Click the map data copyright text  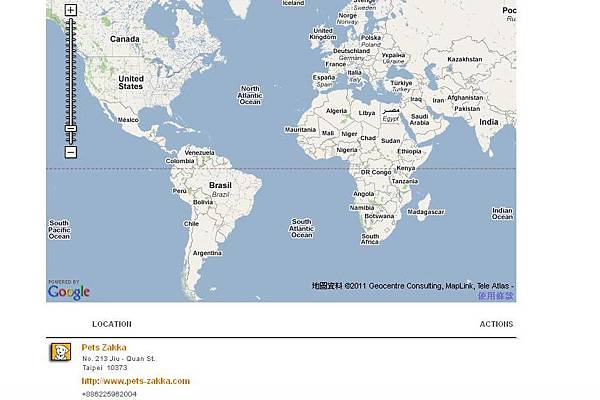pos(413,286)
